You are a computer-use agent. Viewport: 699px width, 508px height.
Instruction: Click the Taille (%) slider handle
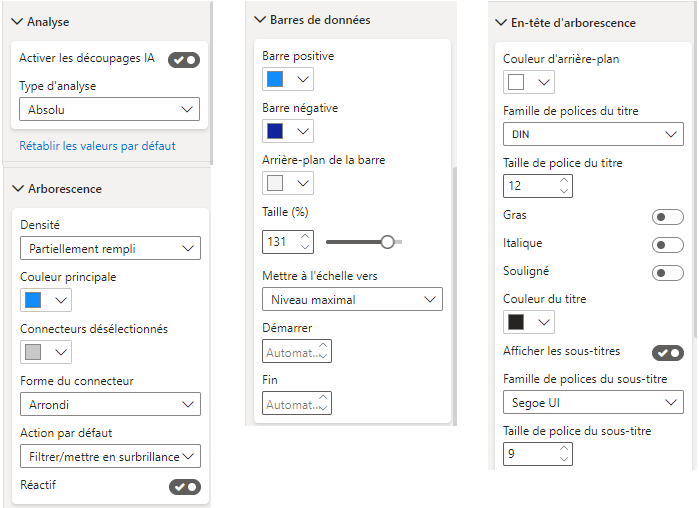[387, 242]
